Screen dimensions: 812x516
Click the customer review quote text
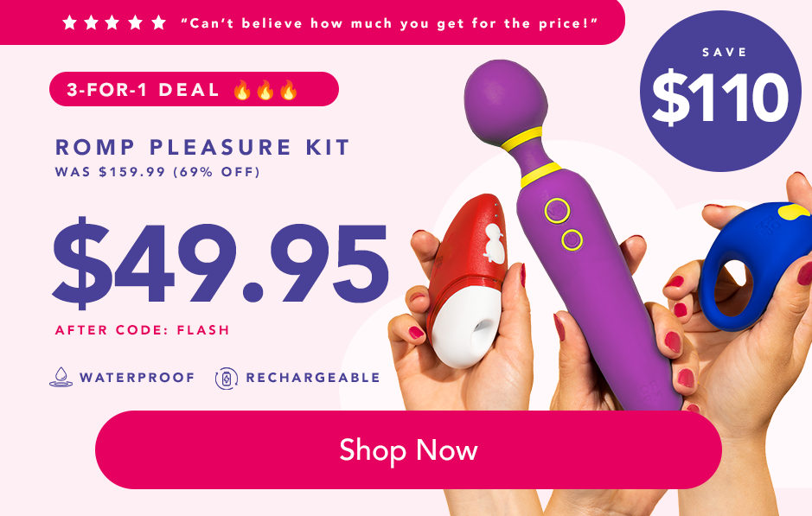click(389, 23)
